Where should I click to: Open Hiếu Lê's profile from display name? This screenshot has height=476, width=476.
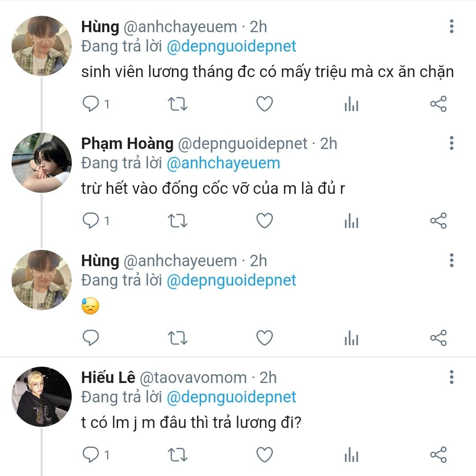[x=108, y=377]
